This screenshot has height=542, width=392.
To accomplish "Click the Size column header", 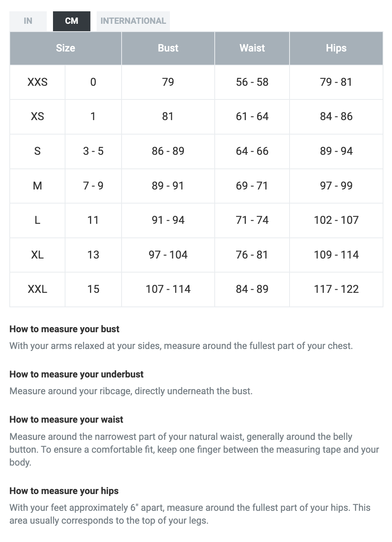I will pyautogui.click(x=65, y=48).
